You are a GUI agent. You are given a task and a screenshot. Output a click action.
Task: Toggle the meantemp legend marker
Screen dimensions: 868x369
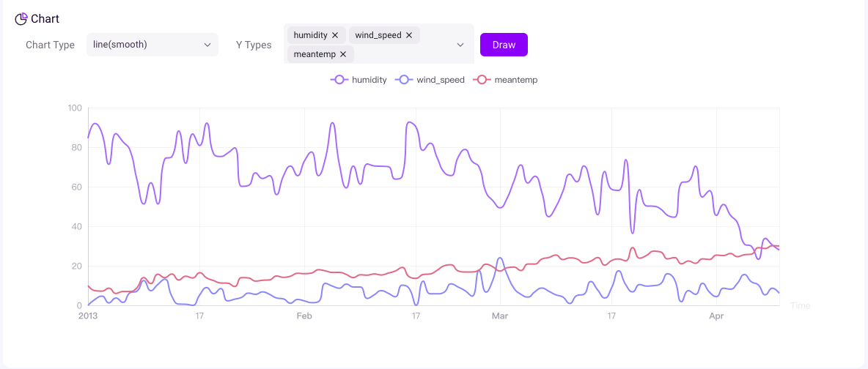pos(482,80)
